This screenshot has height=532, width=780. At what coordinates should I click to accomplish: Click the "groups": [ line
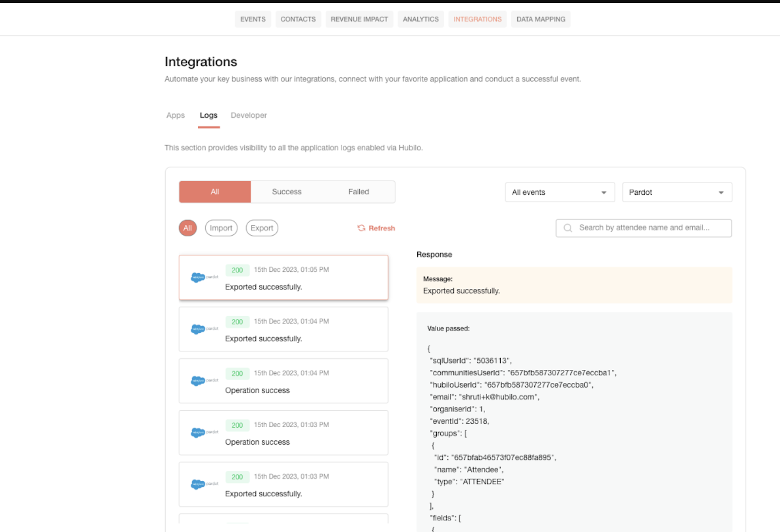[x=448, y=433]
